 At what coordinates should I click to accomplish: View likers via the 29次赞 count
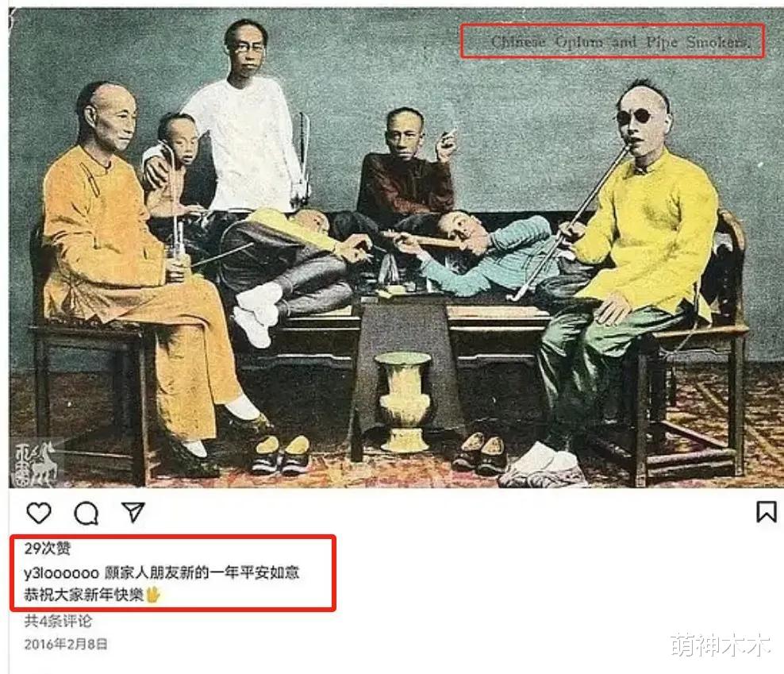pyautogui.click(x=48, y=549)
